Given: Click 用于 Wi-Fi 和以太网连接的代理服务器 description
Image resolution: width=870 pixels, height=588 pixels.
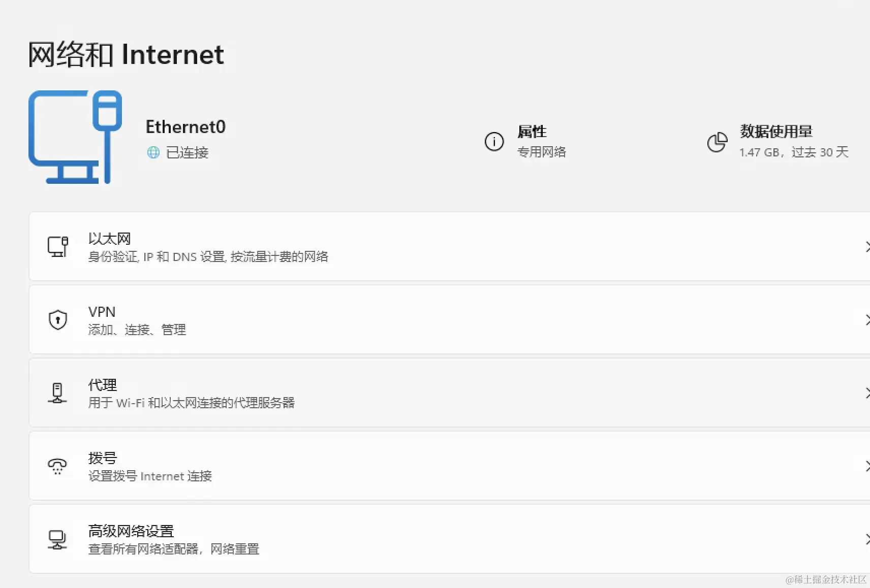Looking at the screenshot, I should pos(192,403).
